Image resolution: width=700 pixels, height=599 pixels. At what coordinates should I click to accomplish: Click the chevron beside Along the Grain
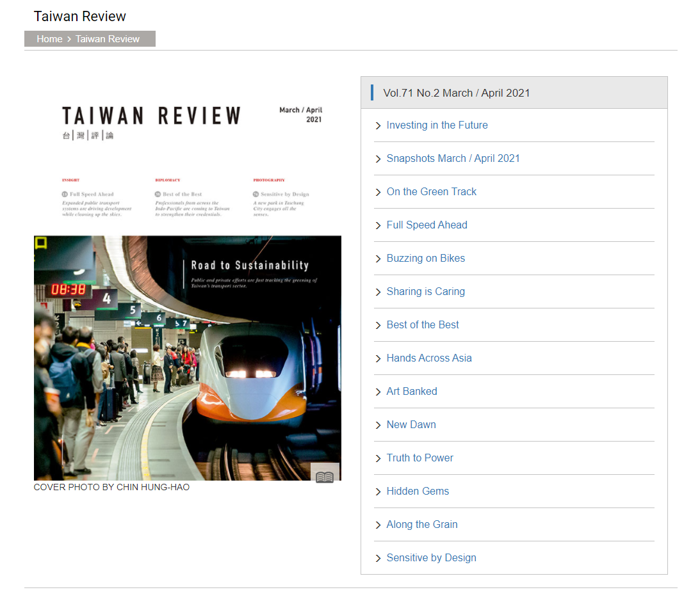(x=378, y=525)
